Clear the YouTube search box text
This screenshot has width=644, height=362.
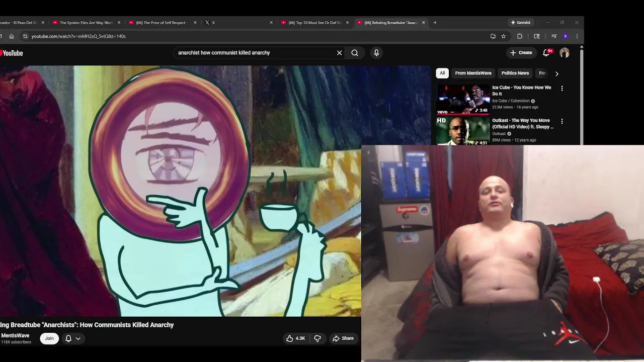pyautogui.click(x=339, y=53)
